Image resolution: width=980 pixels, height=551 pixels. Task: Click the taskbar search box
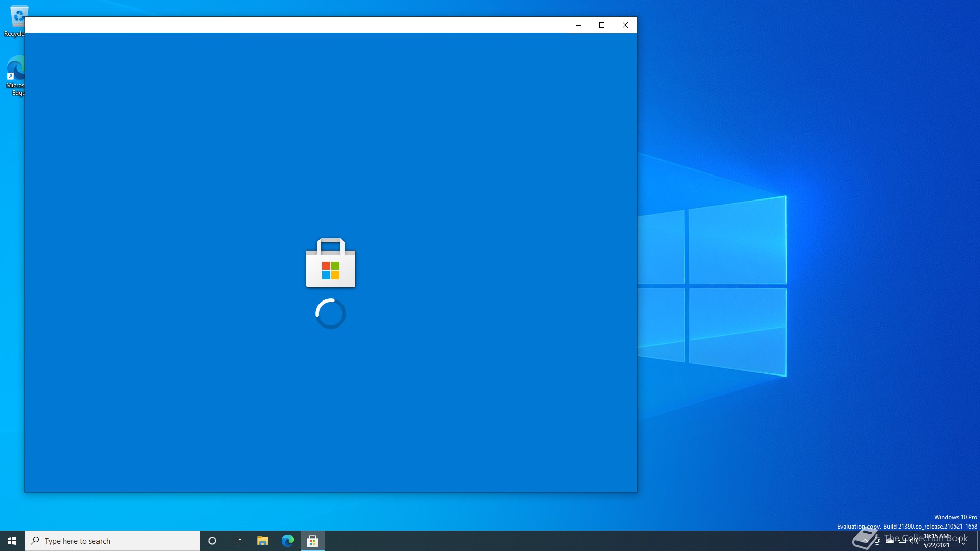[112, 541]
